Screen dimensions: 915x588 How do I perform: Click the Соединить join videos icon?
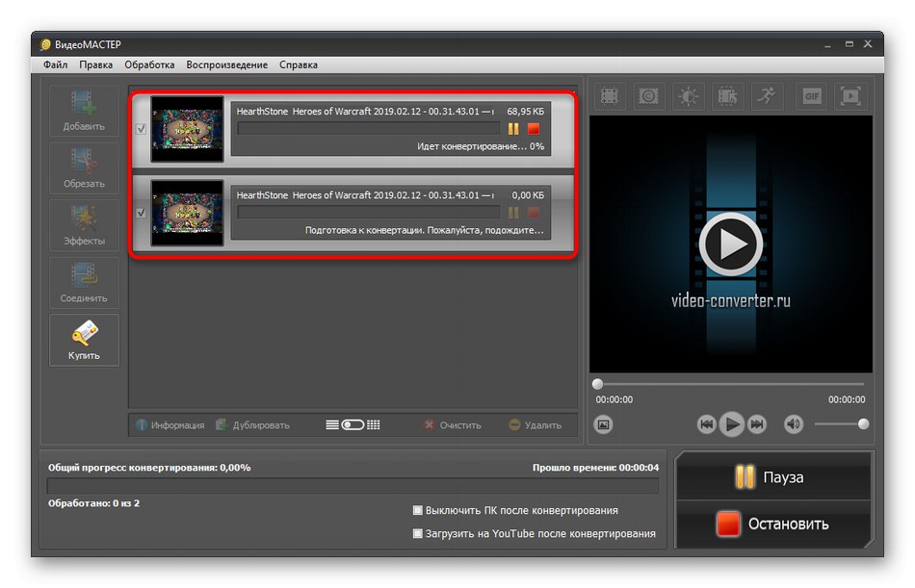(x=84, y=282)
